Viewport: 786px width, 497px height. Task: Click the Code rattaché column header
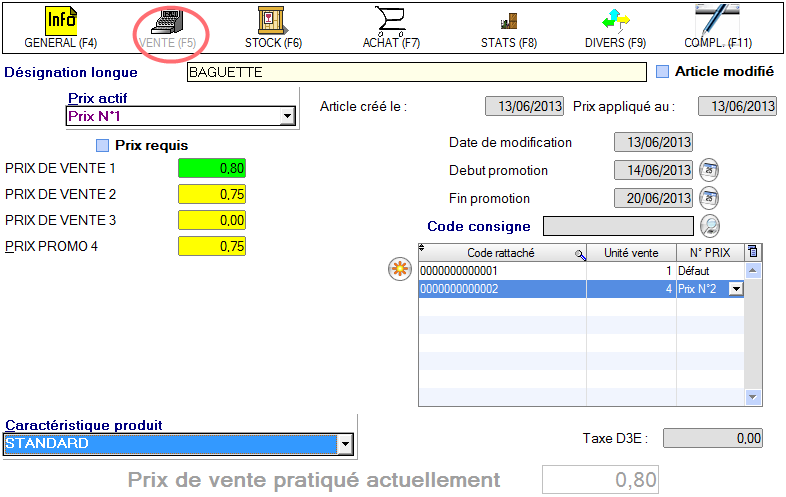pyautogui.click(x=501, y=253)
